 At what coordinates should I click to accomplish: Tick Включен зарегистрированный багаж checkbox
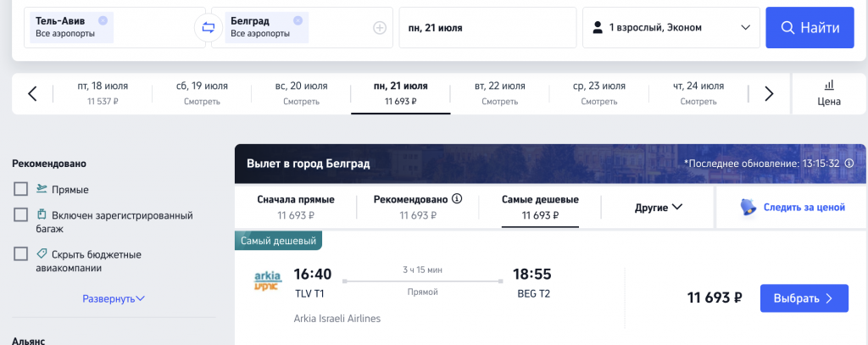tap(20, 214)
